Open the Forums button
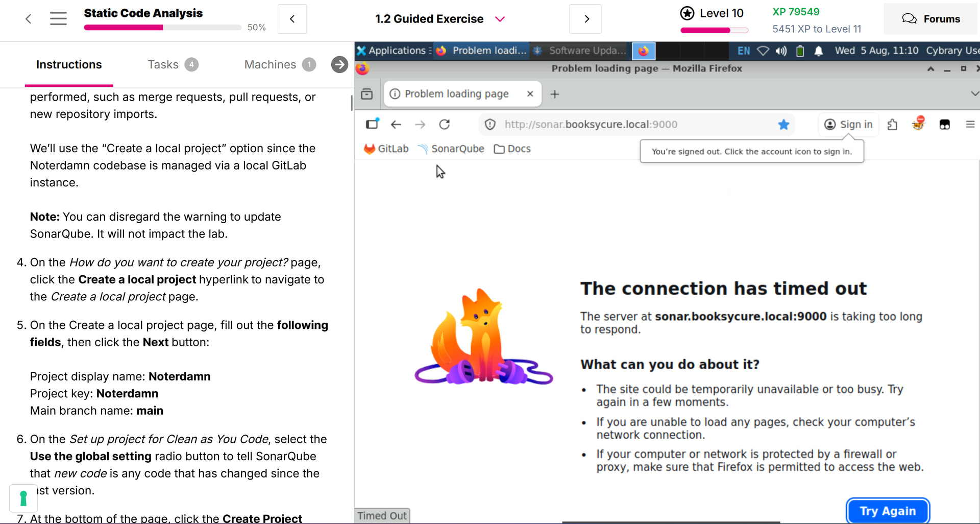The width and height of the screenshot is (980, 524). 931,19
